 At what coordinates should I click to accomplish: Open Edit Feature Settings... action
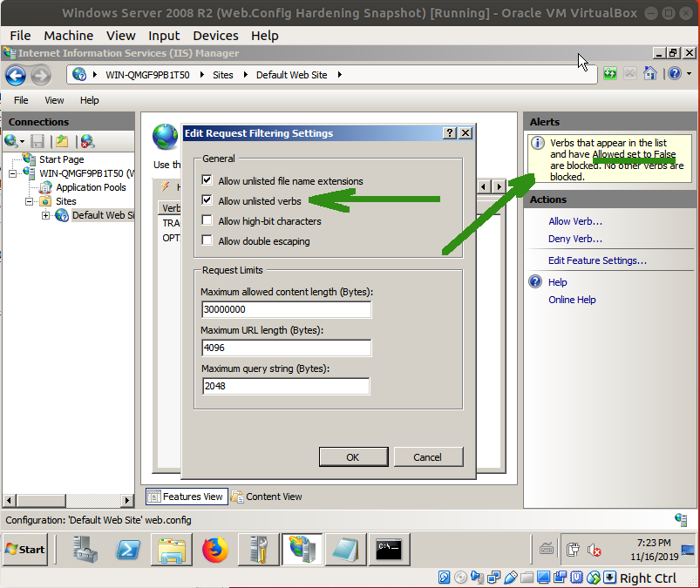coord(597,260)
